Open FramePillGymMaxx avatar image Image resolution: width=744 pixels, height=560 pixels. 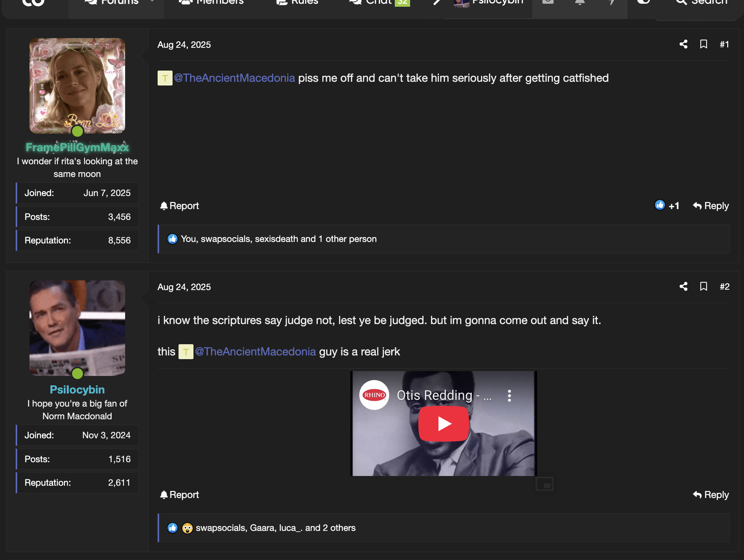click(77, 86)
